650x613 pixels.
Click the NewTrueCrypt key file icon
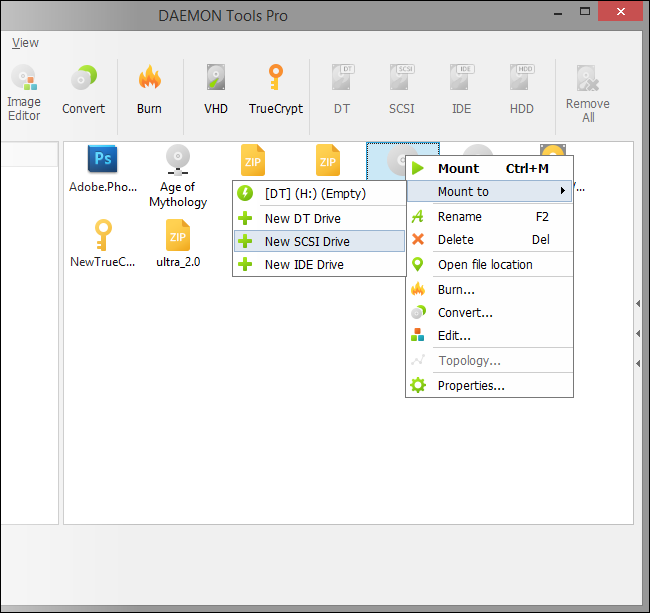[x=102, y=245]
